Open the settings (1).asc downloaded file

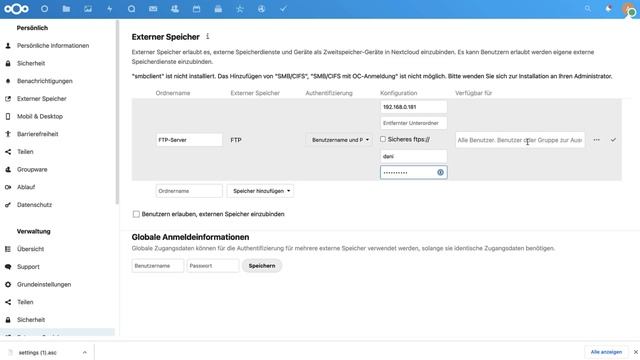click(38, 352)
